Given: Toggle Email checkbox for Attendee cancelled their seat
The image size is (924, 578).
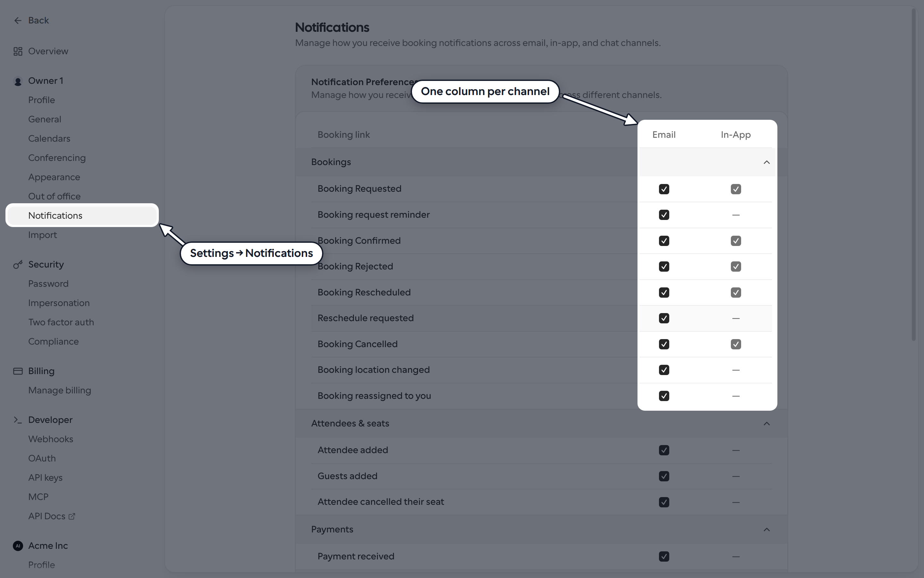Looking at the screenshot, I should pos(664,502).
